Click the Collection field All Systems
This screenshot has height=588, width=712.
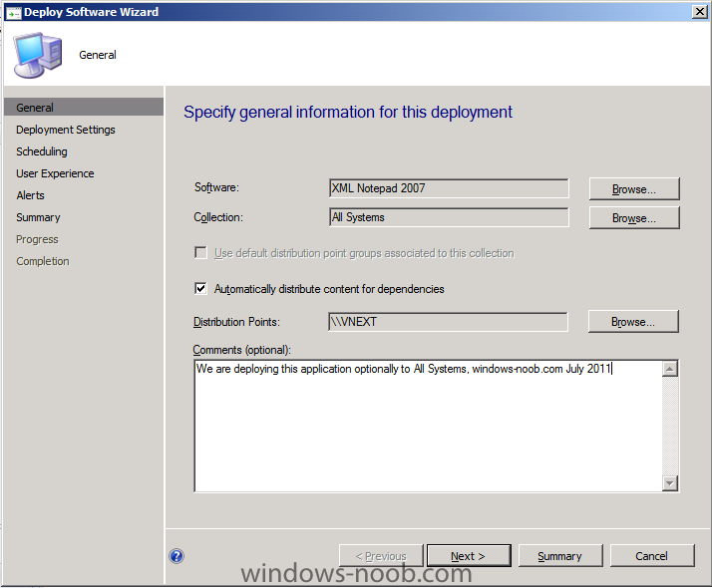pyautogui.click(x=449, y=217)
